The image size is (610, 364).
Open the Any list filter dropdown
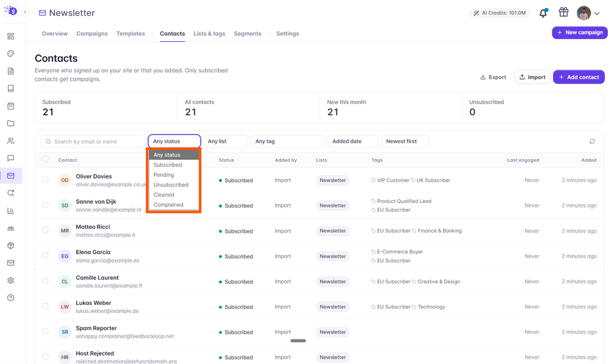click(x=225, y=141)
